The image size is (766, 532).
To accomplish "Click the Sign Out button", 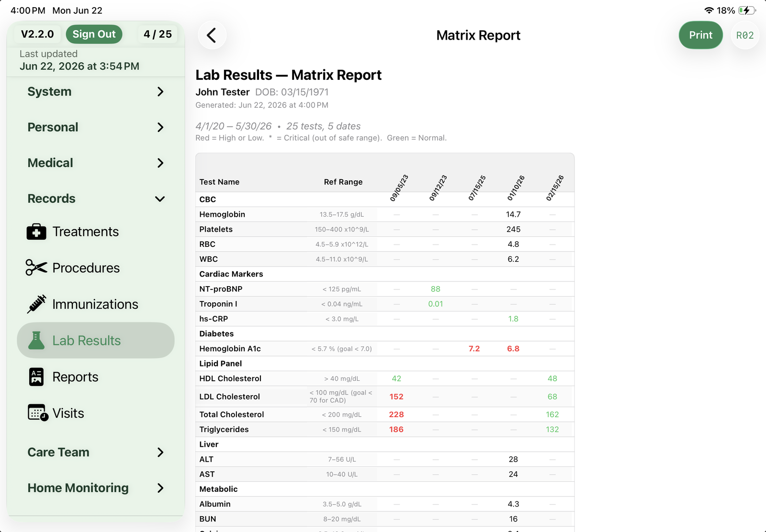I will click(94, 34).
